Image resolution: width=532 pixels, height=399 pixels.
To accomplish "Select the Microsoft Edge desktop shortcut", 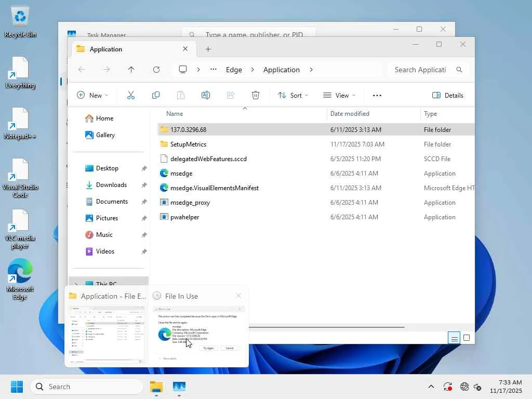I will [20, 279].
